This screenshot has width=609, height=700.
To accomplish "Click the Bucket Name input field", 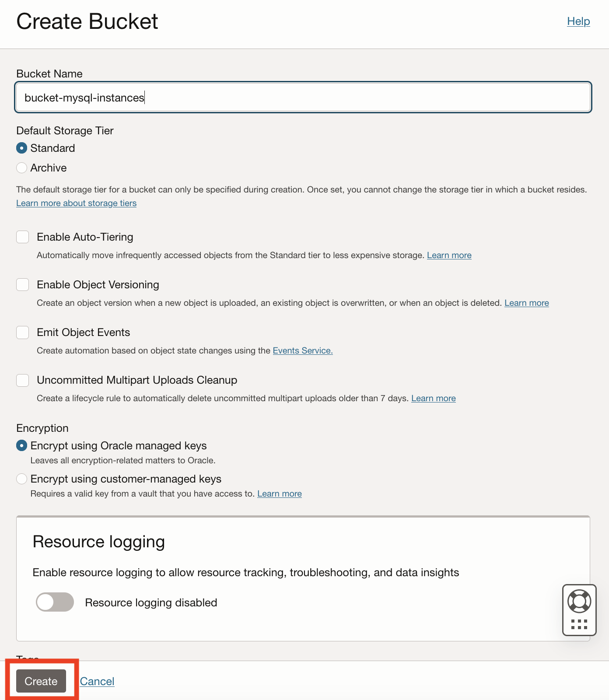I will pos(303,98).
